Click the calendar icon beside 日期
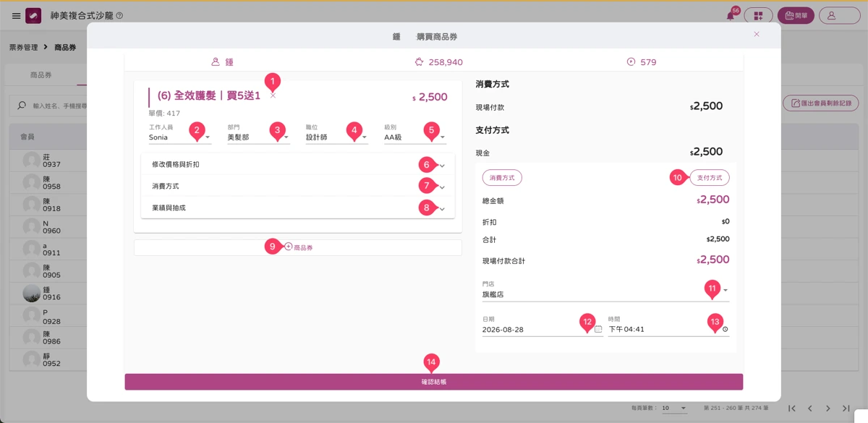The image size is (868, 423). click(598, 329)
